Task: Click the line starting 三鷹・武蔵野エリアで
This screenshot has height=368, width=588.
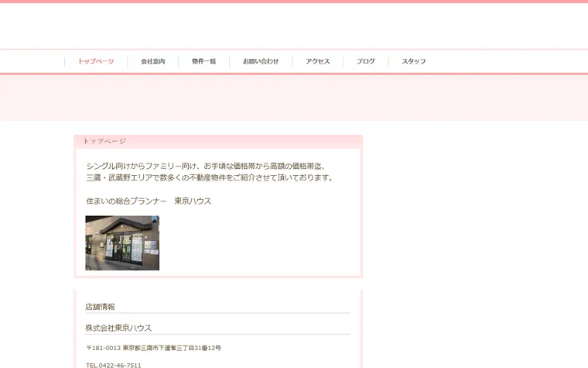Action: (210, 177)
